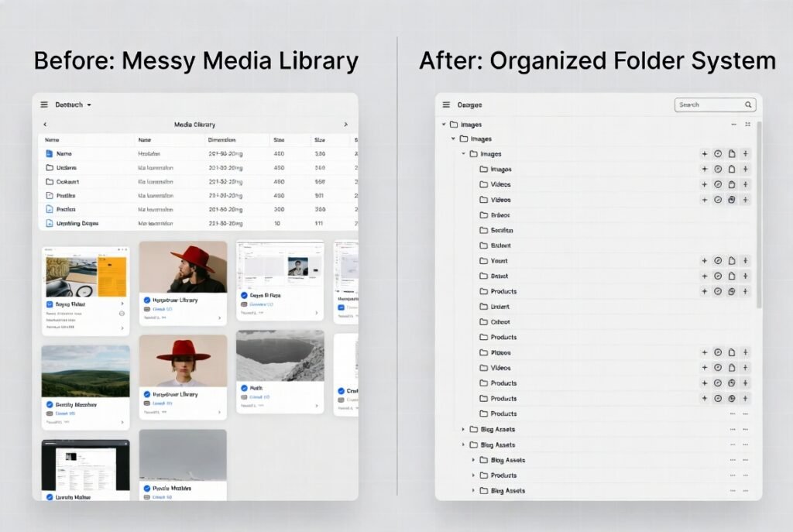Click the file icon of the Pratils row
Image resolution: width=793 pixels, height=532 pixels.
[50, 195]
